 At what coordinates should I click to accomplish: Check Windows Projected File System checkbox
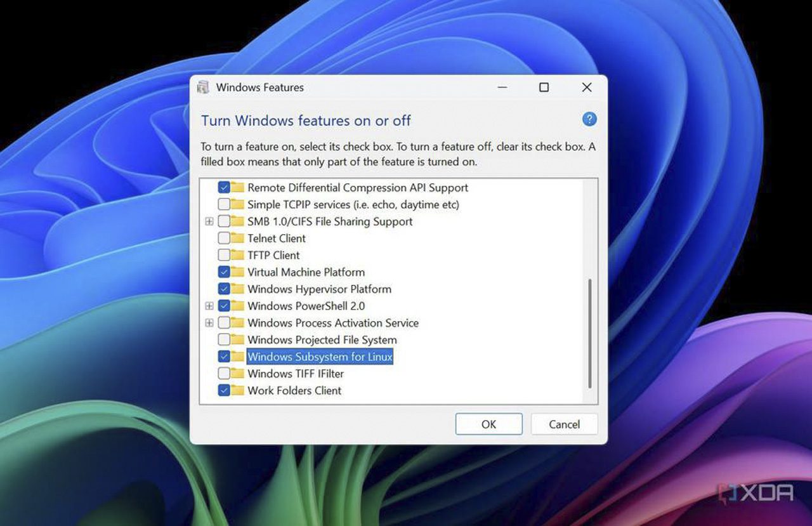tap(224, 340)
